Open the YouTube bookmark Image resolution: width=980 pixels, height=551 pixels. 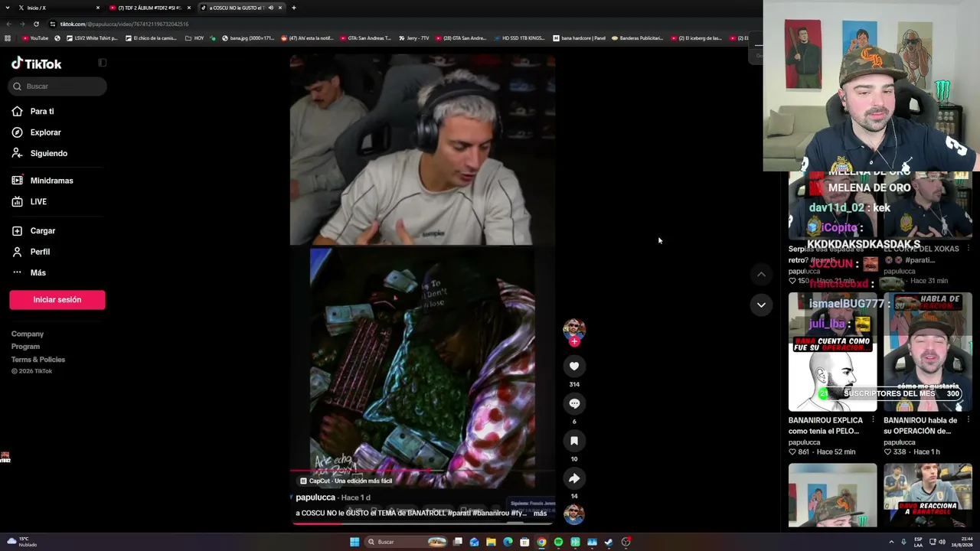tap(35, 38)
